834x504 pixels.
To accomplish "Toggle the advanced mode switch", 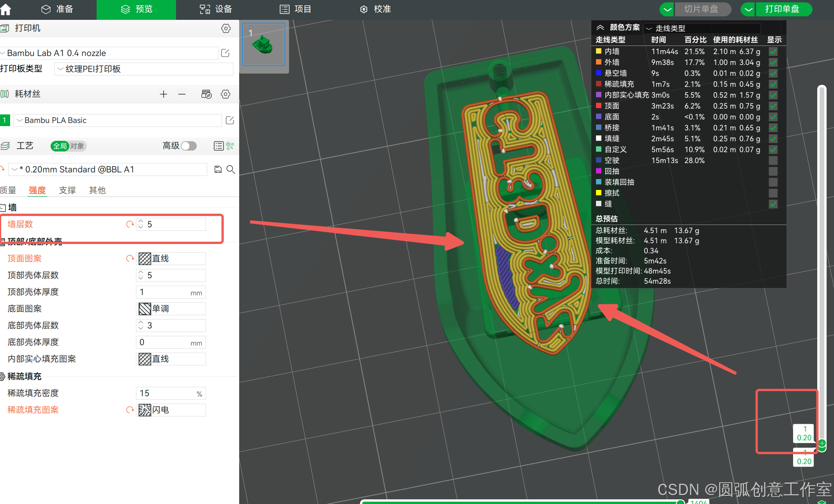I will pyautogui.click(x=189, y=146).
